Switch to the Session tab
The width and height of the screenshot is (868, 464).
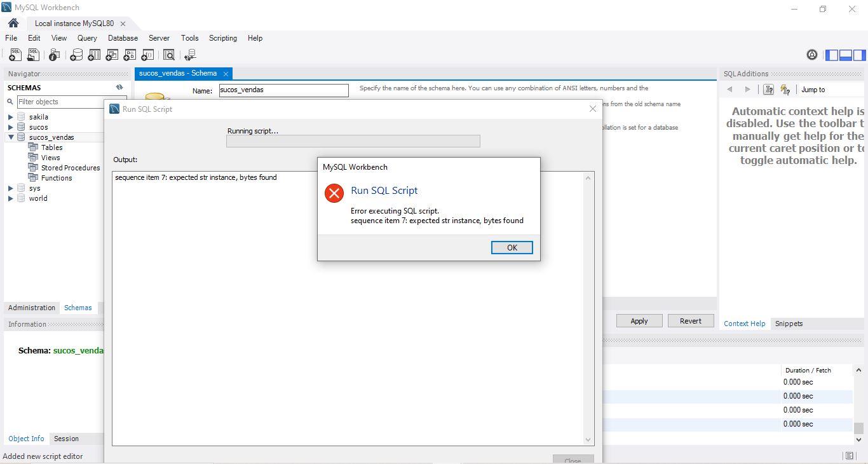(x=66, y=439)
